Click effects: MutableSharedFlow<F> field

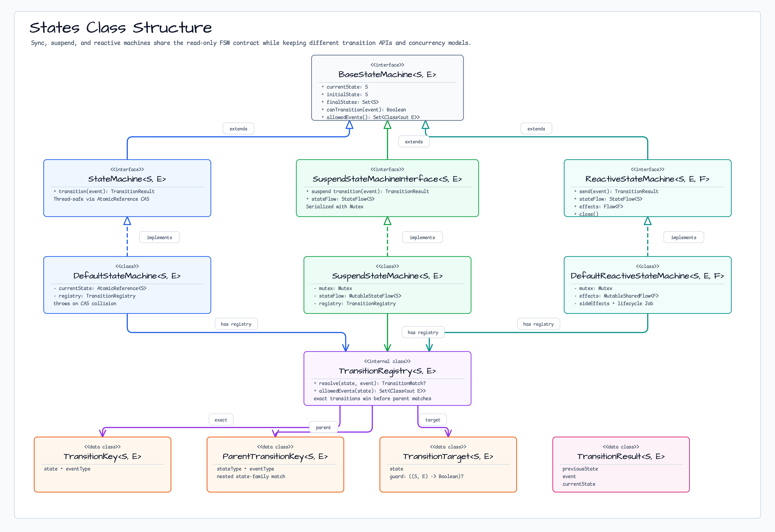[616, 296]
